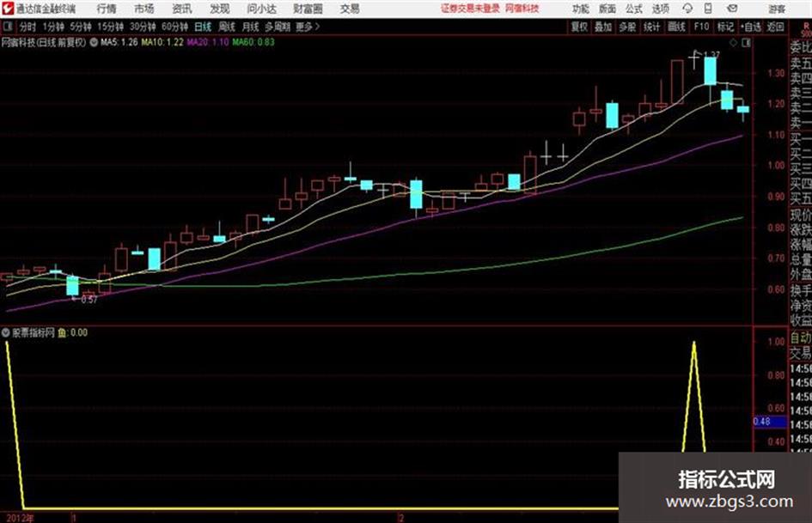Switch to 60分钟 period tab
This screenshot has width=812, height=523.
(x=174, y=27)
